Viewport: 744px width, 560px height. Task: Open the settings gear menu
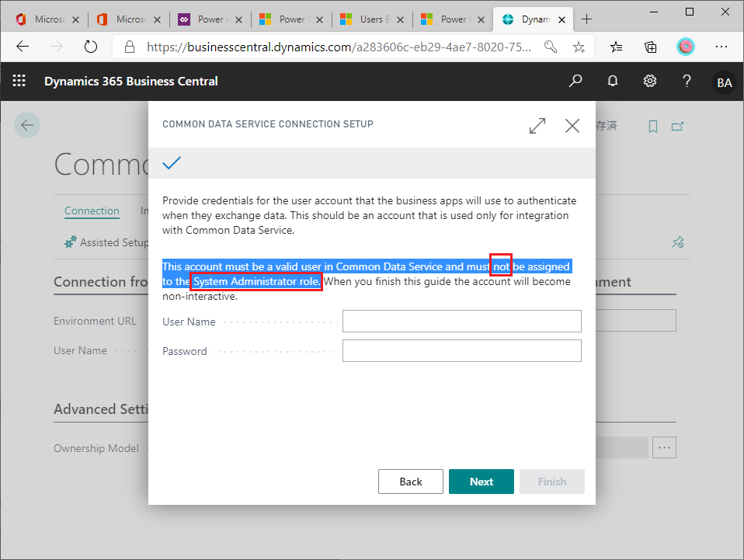coord(649,81)
